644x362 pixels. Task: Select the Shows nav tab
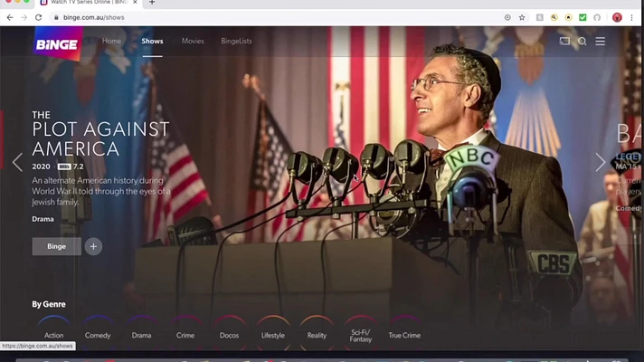pos(152,41)
